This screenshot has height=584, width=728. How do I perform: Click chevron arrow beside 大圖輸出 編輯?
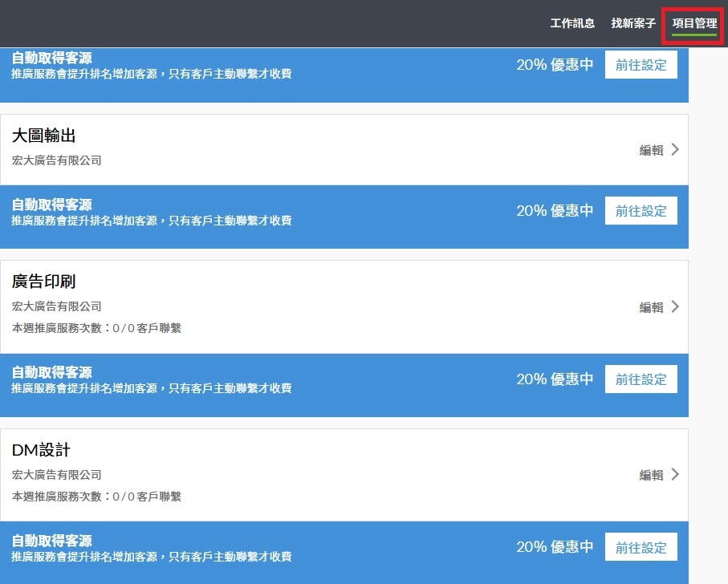click(676, 149)
